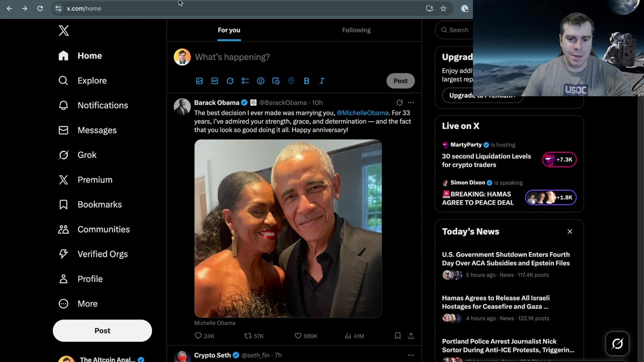Click the large white Post button in sidebar
Image resolution: width=644 pixels, height=362 pixels.
coord(102,331)
